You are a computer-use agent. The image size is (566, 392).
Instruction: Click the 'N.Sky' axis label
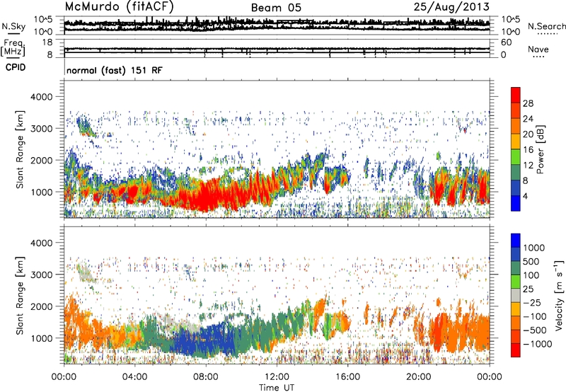(x=13, y=26)
